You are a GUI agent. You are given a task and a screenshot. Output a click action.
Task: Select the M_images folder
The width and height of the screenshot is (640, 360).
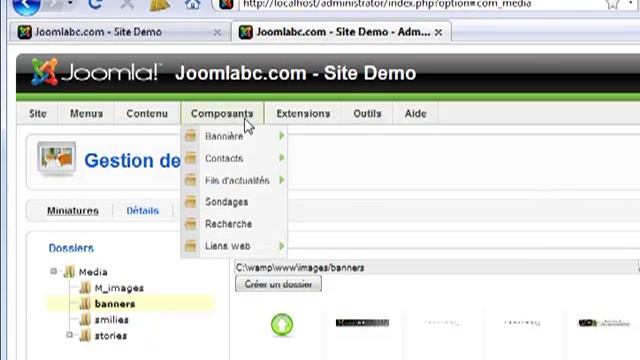(x=119, y=288)
